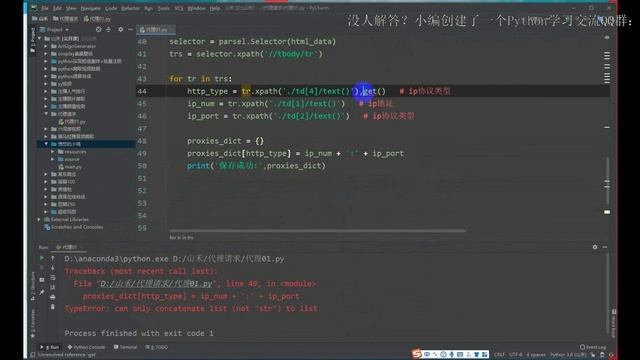Toggle scroll to end in Run console
This screenshot has height=360, width=640.
53,287
